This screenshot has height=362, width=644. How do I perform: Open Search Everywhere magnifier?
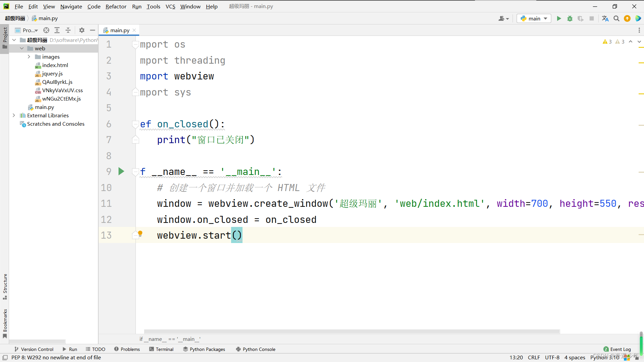pos(616,18)
